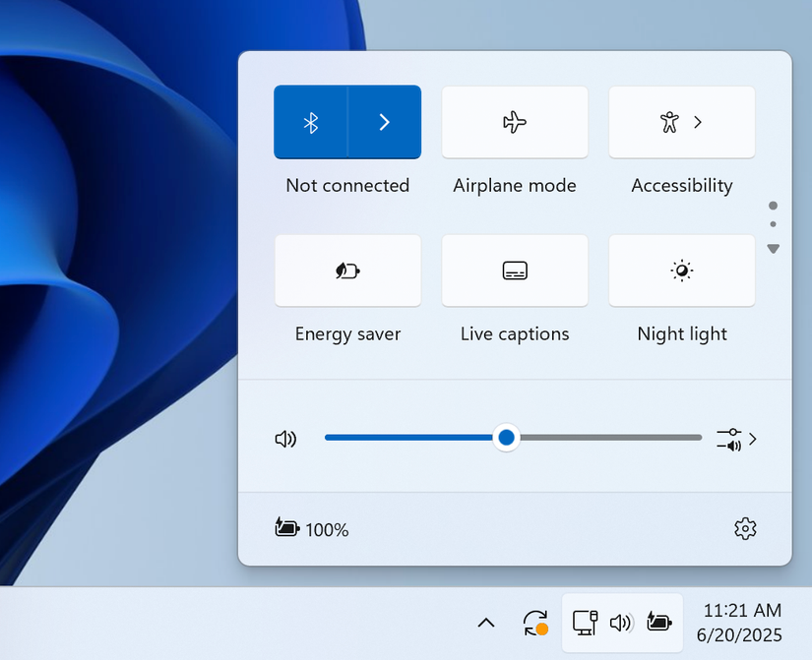Screen dimensions: 812x660
Task: Open the Accessibility quick settings
Action: [x=681, y=122]
